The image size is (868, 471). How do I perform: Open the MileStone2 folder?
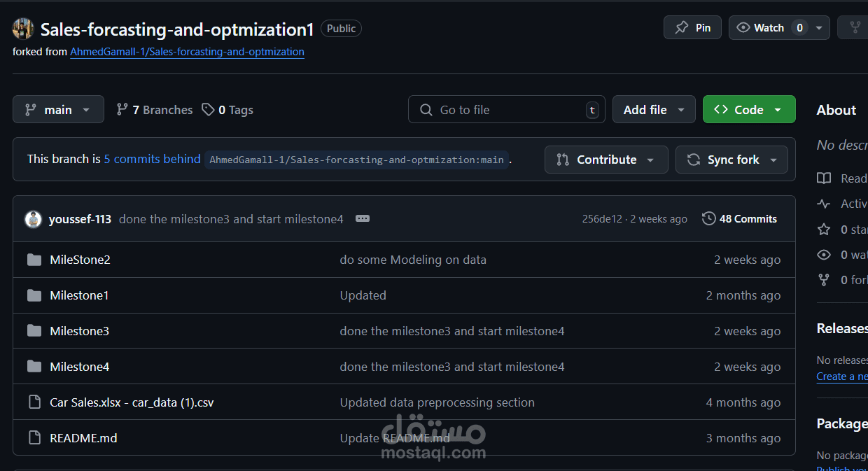80,260
